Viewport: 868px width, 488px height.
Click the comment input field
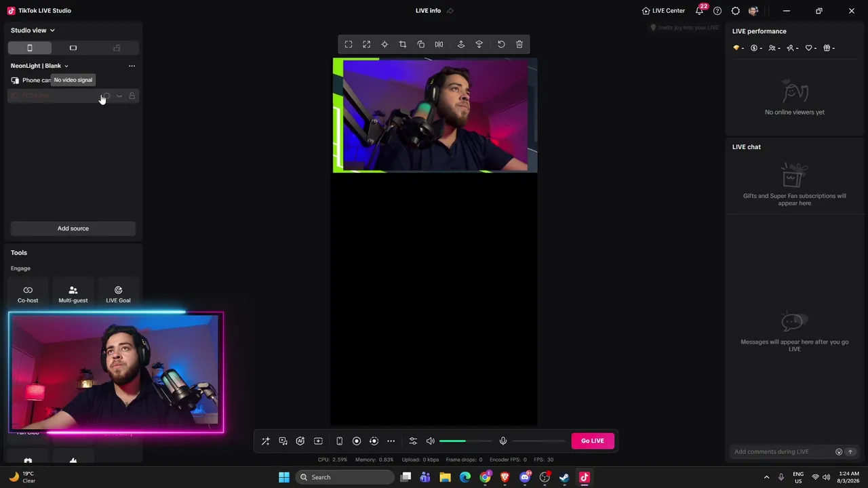click(x=782, y=452)
